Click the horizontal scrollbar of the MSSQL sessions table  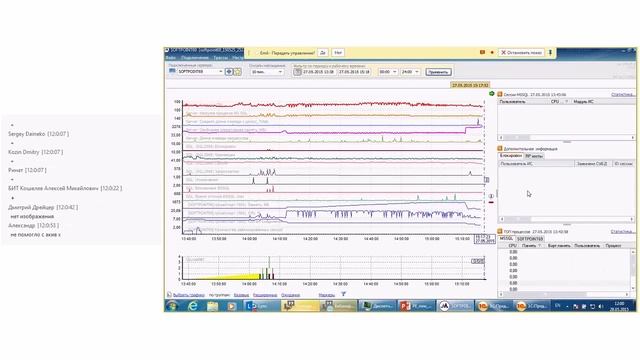point(567,138)
